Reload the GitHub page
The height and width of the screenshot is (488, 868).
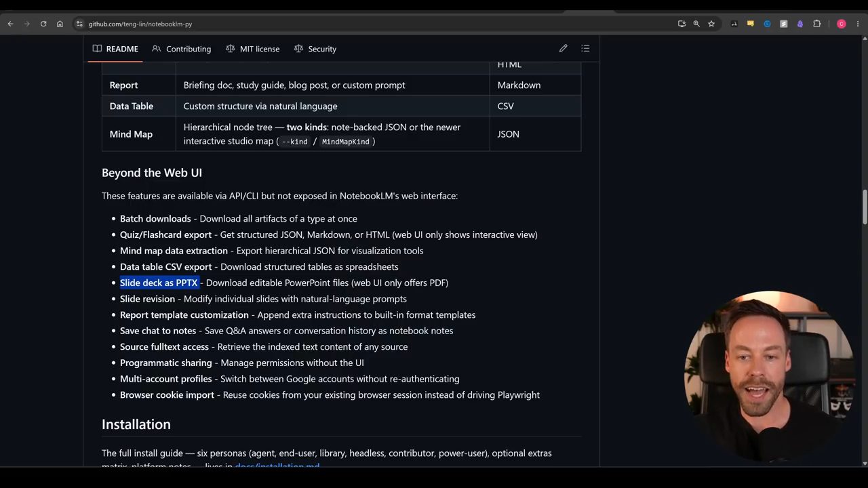click(x=43, y=24)
